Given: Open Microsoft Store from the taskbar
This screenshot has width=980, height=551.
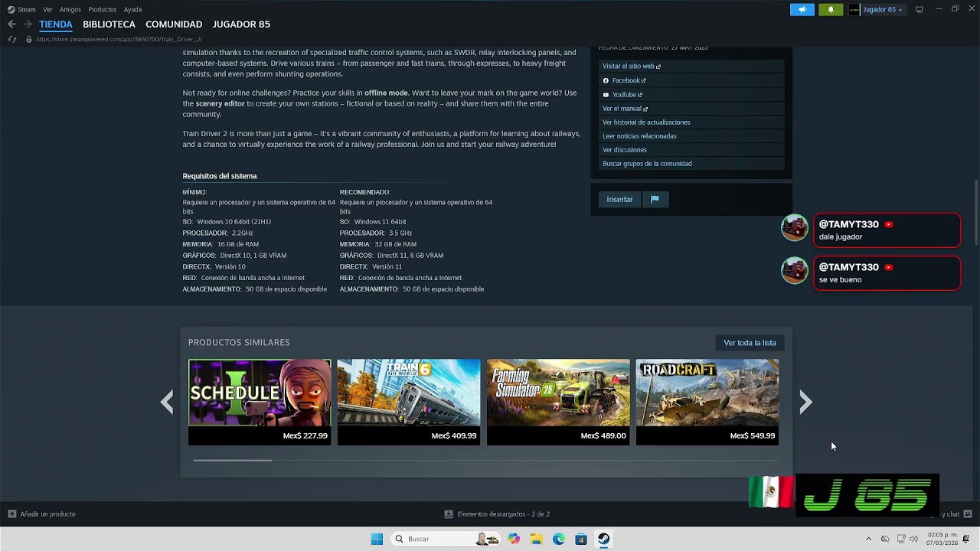Looking at the screenshot, I should (x=581, y=539).
